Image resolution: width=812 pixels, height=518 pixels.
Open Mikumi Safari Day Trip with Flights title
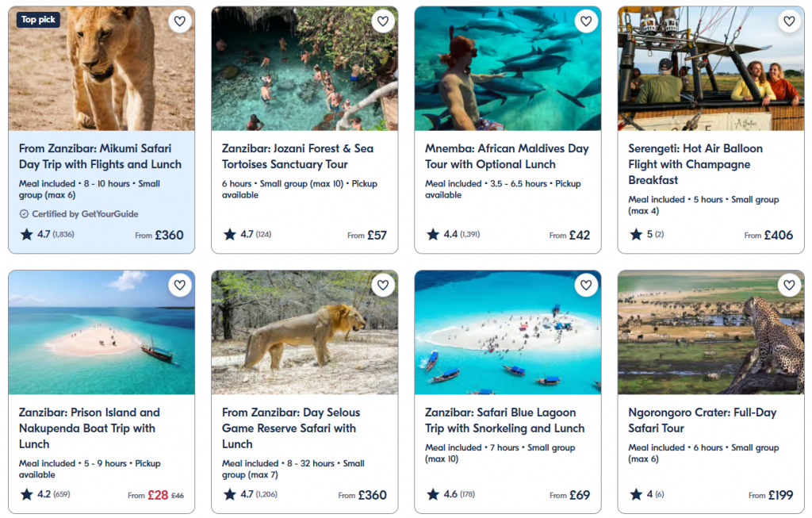point(100,156)
